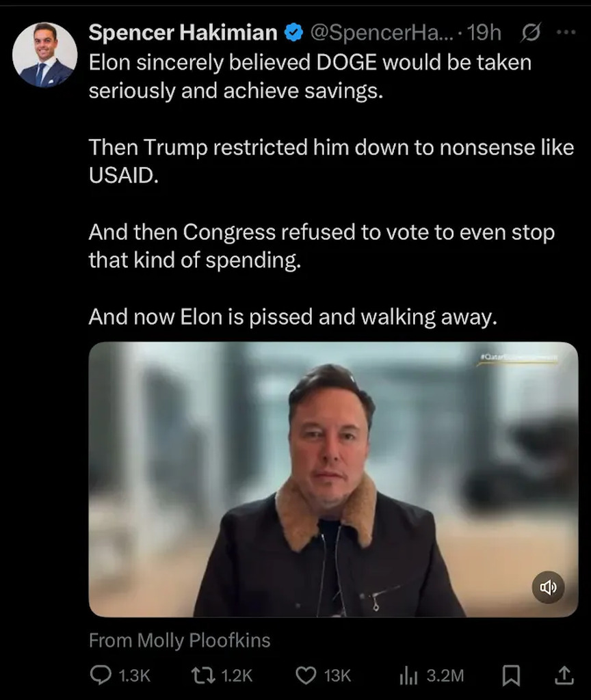This screenshot has width=591, height=700.
Task: Click the share upload arrow icon
Action: (564, 675)
